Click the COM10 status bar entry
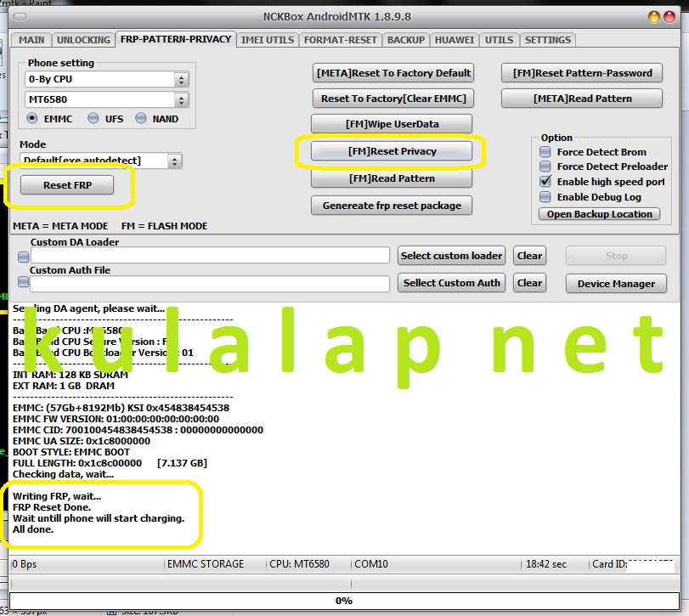This screenshot has height=616, width=689. click(371, 563)
